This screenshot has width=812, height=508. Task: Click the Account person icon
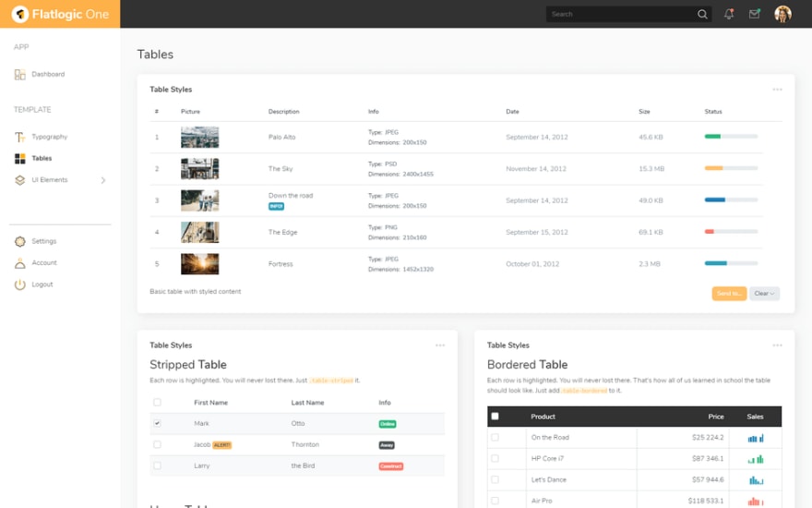click(x=19, y=263)
